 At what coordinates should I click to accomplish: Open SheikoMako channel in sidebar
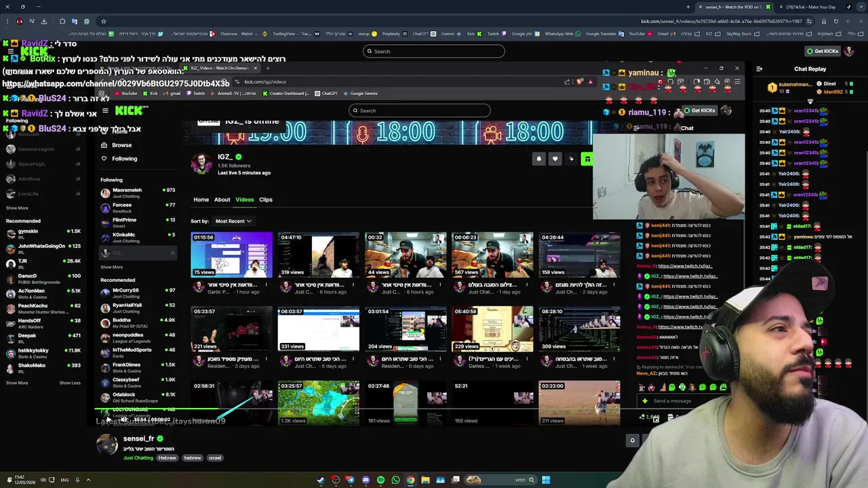(x=43, y=369)
